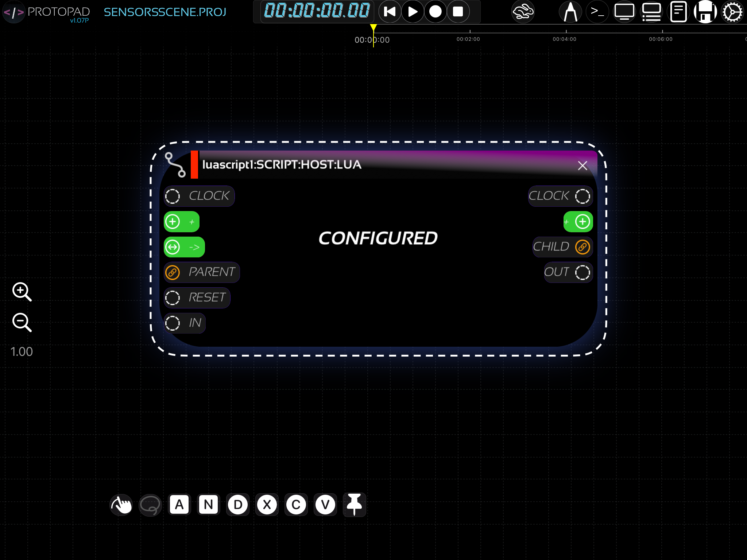Viewport: 747px width, 560px height.
Task: Select the lasso selection tool
Action: tap(150, 505)
